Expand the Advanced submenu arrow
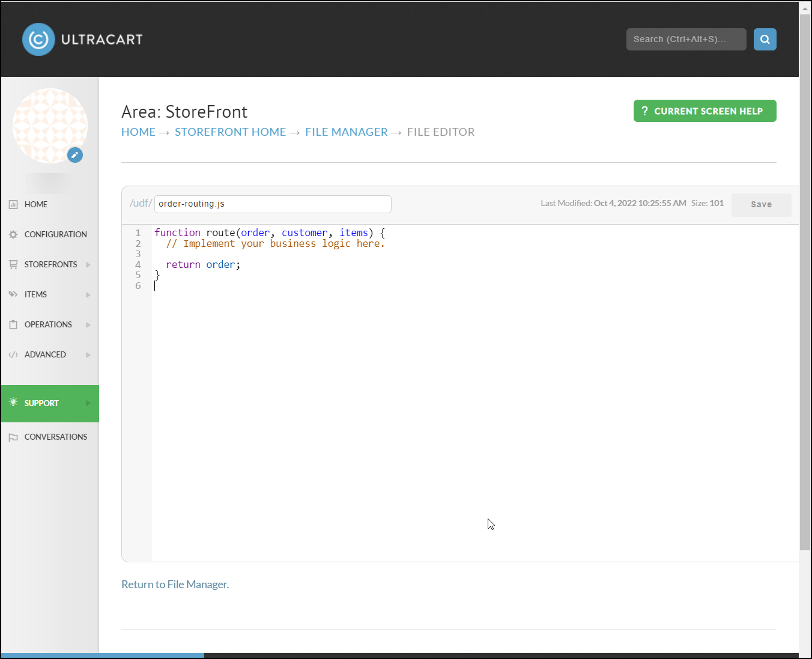 [x=88, y=355]
